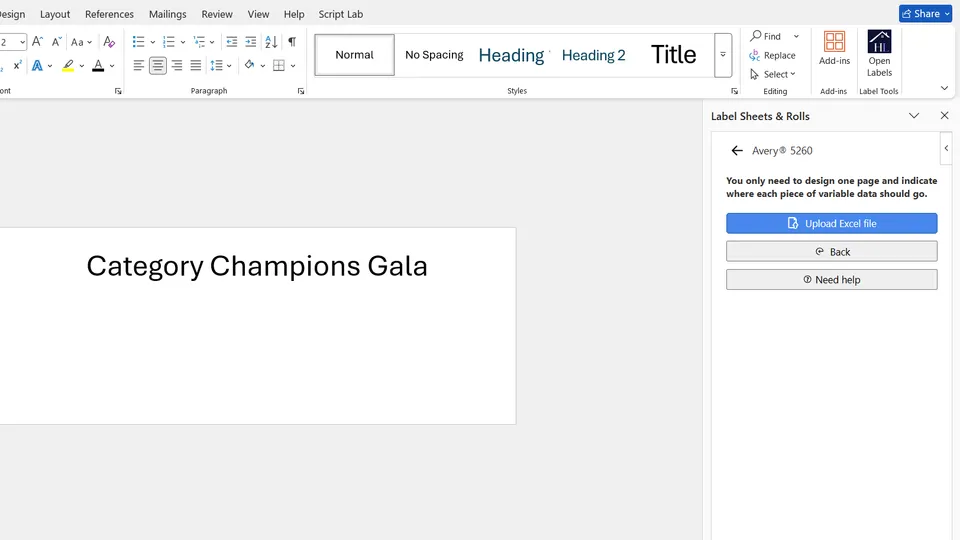
Task: Apply the Heading 2 style
Action: tap(593, 54)
